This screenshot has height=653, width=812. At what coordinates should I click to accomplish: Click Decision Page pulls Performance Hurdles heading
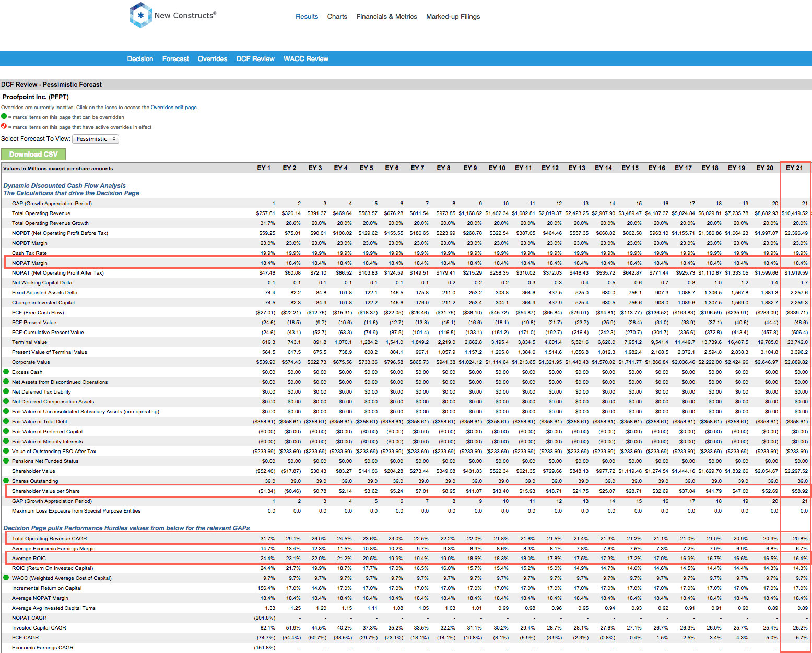tap(127, 528)
